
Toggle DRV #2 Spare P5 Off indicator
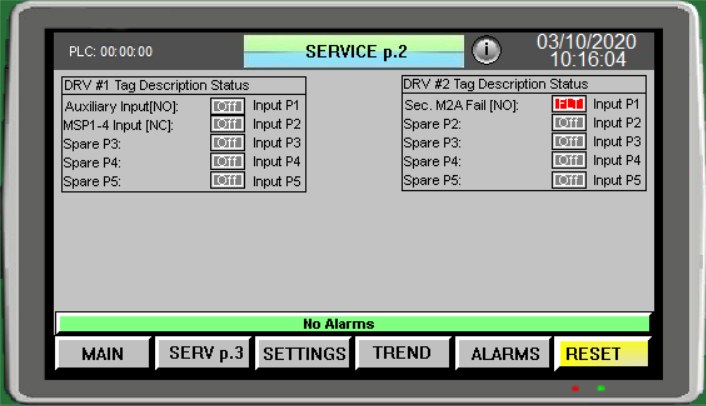(569, 180)
